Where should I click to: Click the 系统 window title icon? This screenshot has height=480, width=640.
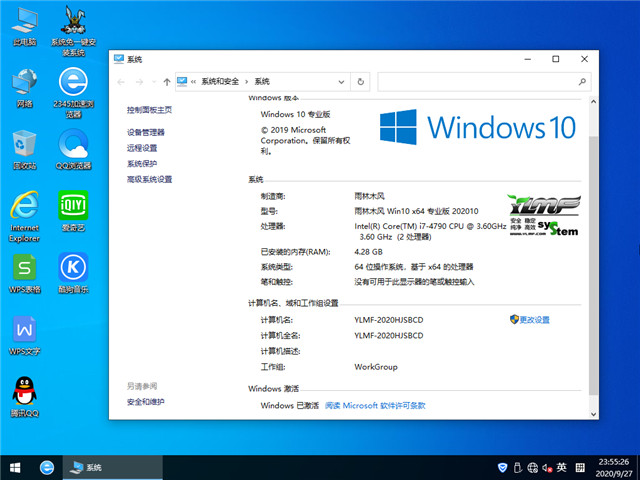tap(118, 59)
